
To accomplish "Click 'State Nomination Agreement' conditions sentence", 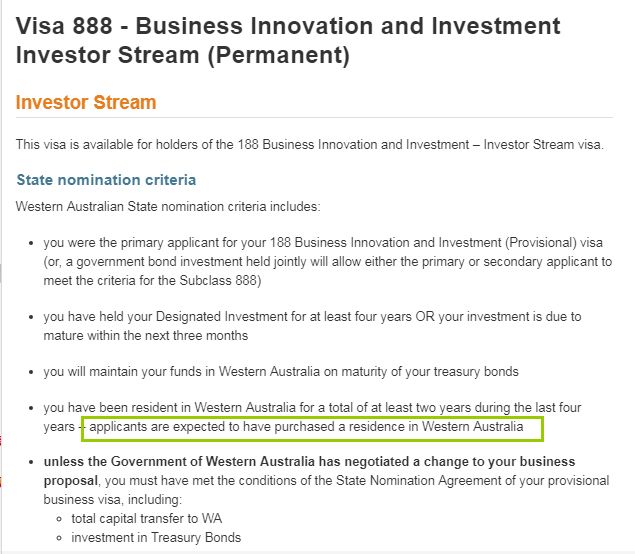I will 357,481.
